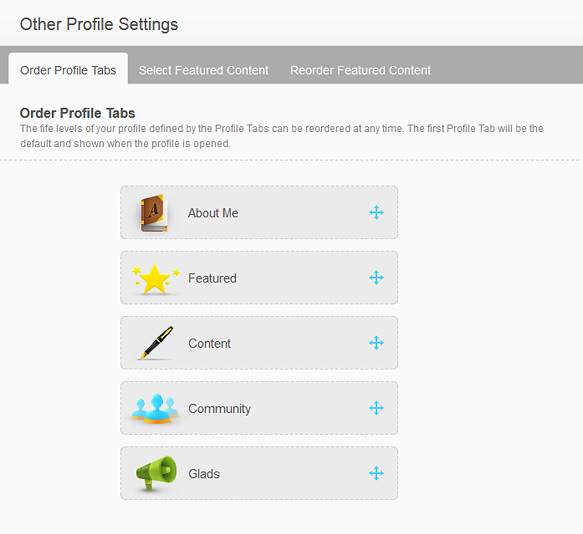Click the About Me book icon

pos(154,213)
